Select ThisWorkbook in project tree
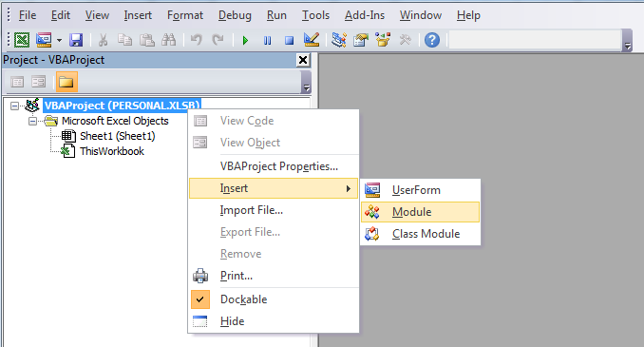Screen dimensions: 644x347 click(x=112, y=151)
